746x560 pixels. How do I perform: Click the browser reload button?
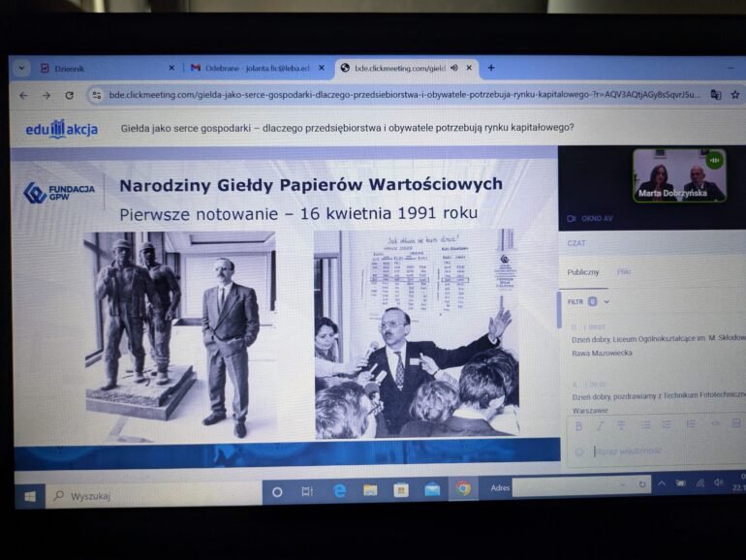69,95
